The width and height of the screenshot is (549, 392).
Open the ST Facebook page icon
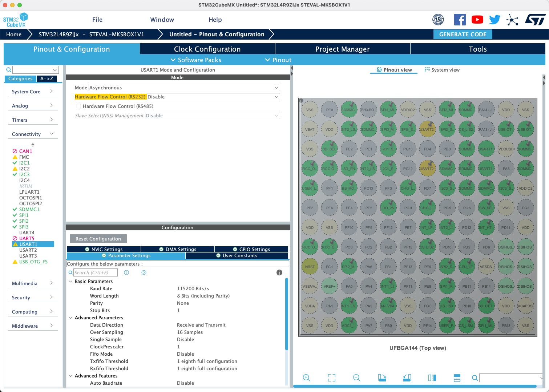(x=460, y=20)
